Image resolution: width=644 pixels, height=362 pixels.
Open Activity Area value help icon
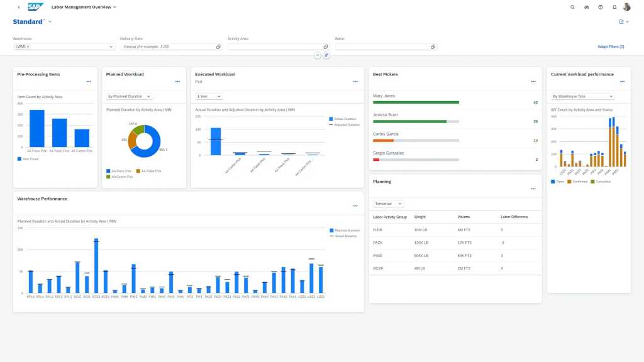pos(326,47)
